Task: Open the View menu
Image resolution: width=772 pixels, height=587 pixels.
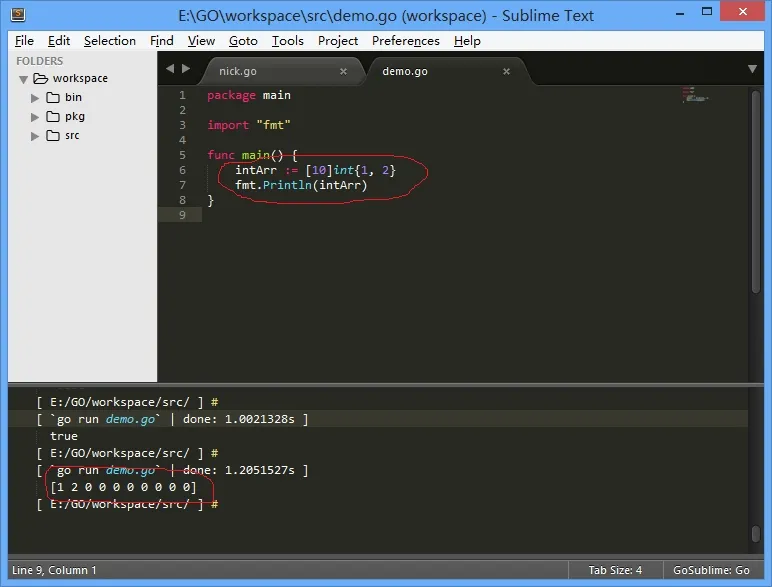Action: (201, 41)
